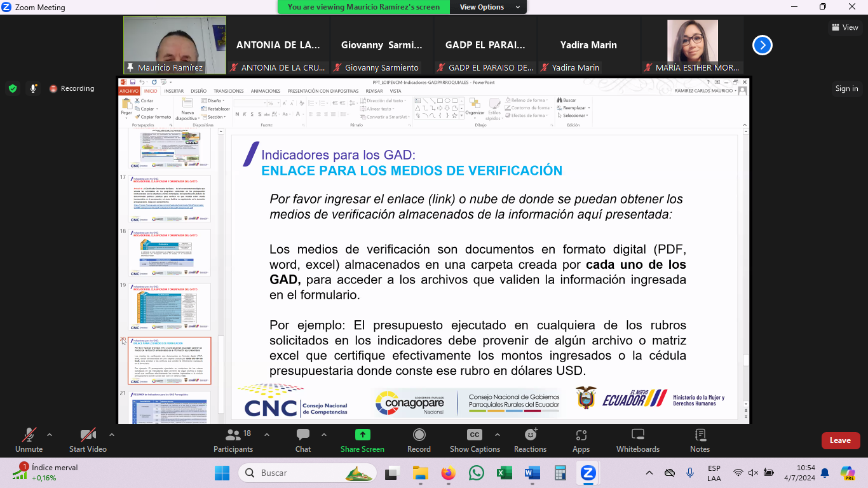Leave the Zoom meeting

tap(840, 440)
